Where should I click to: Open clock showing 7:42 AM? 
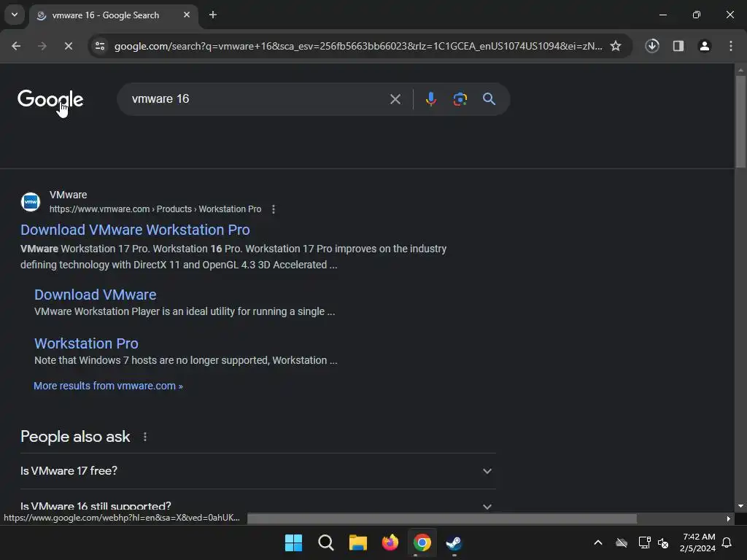click(x=697, y=542)
